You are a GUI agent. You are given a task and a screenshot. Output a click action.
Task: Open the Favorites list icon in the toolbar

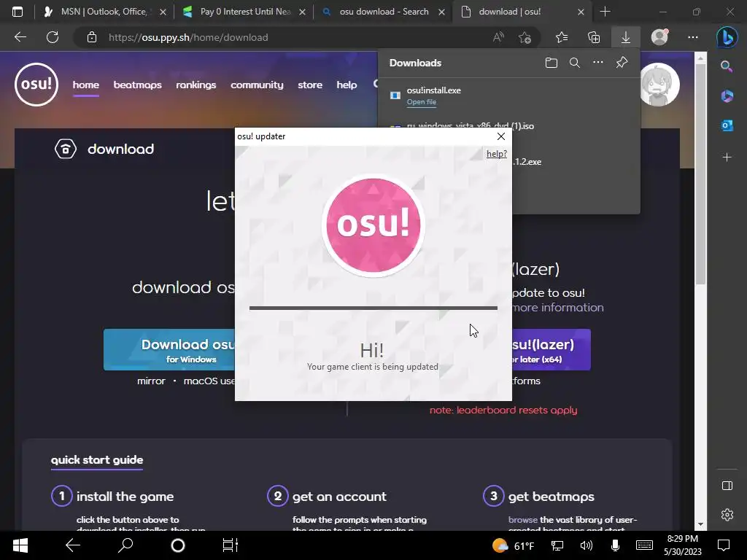[562, 37]
